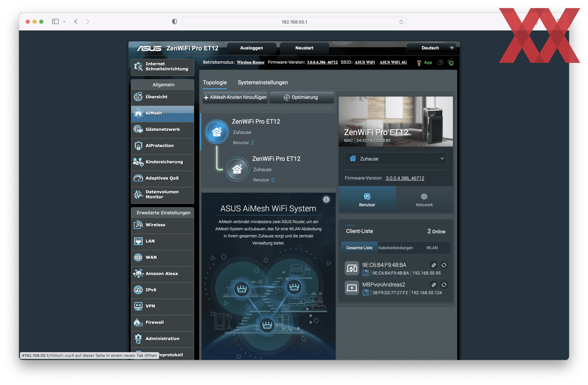Click Optimierung button

pos(302,97)
